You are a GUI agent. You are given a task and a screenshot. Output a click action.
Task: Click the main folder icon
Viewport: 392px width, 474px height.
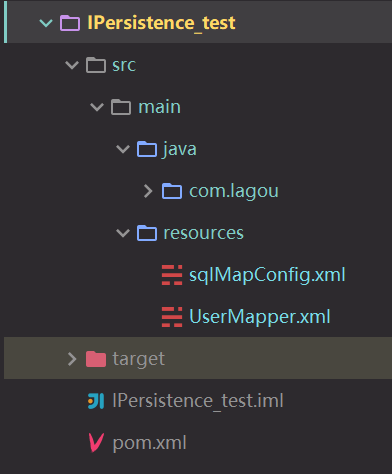(121, 107)
